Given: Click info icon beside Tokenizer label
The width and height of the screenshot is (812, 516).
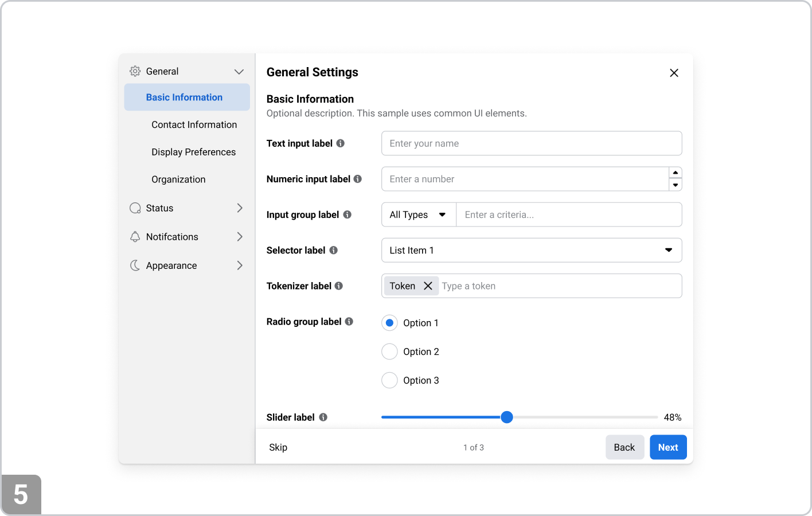Looking at the screenshot, I should pyautogui.click(x=339, y=286).
